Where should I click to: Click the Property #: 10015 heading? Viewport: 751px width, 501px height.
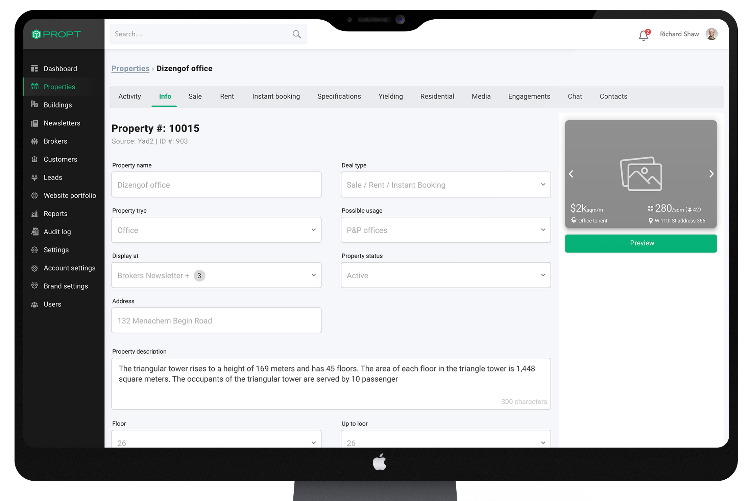point(155,128)
